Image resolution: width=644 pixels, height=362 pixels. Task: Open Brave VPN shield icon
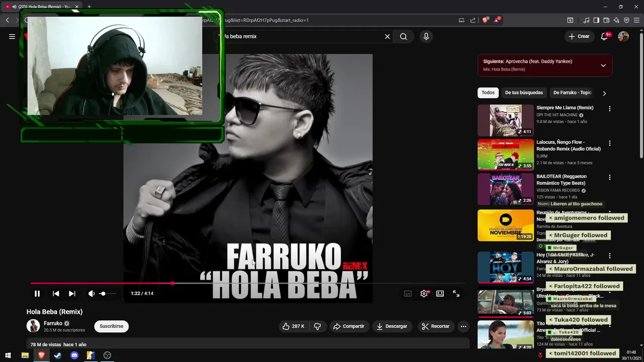point(626,20)
